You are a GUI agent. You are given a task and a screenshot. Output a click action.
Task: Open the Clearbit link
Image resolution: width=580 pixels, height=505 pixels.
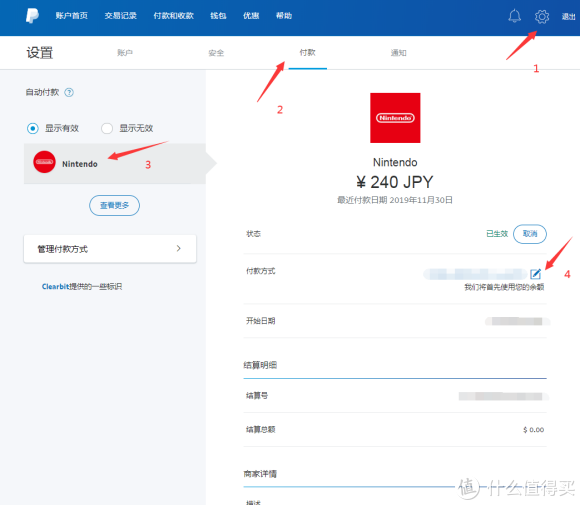click(55, 286)
